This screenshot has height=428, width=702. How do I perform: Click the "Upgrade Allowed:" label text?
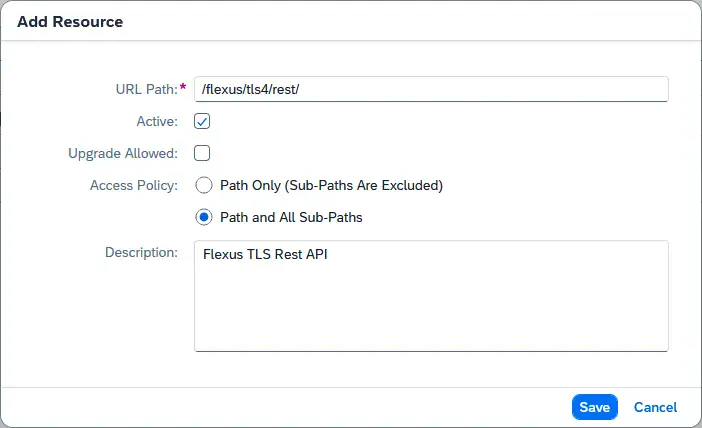click(x=123, y=153)
